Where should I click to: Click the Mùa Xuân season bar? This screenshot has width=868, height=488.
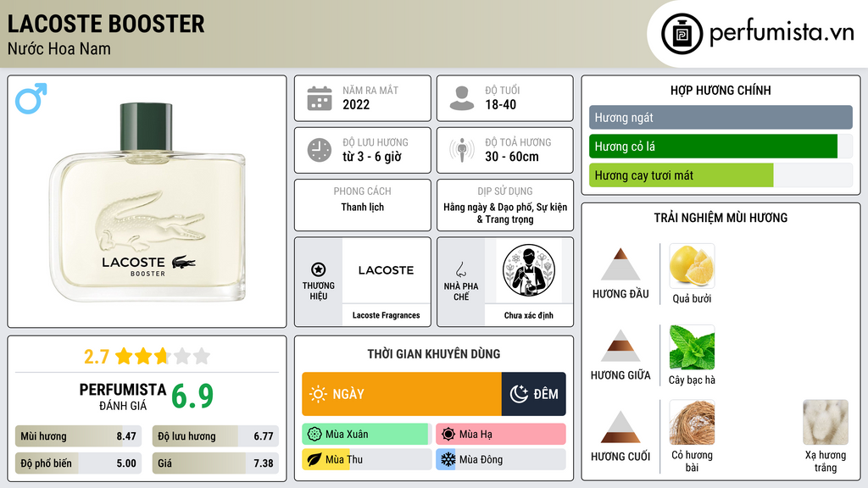(x=367, y=435)
